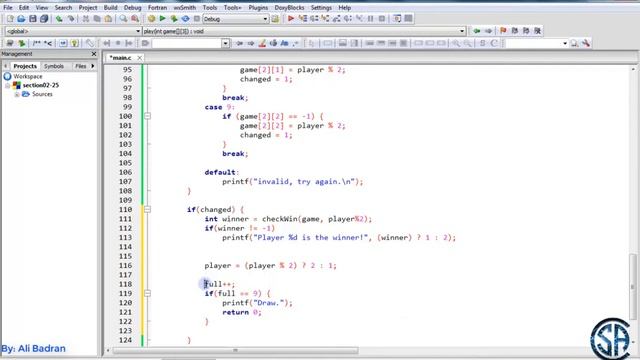Click the green Run arrow icon
The width and height of the screenshot is (640, 360).
pyautogui.click(x=163, y=19)
